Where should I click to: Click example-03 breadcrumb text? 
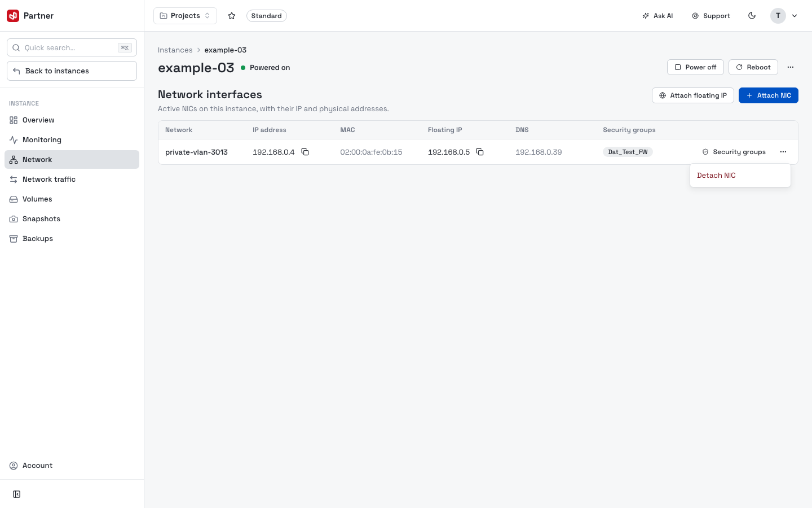(226, 50)
